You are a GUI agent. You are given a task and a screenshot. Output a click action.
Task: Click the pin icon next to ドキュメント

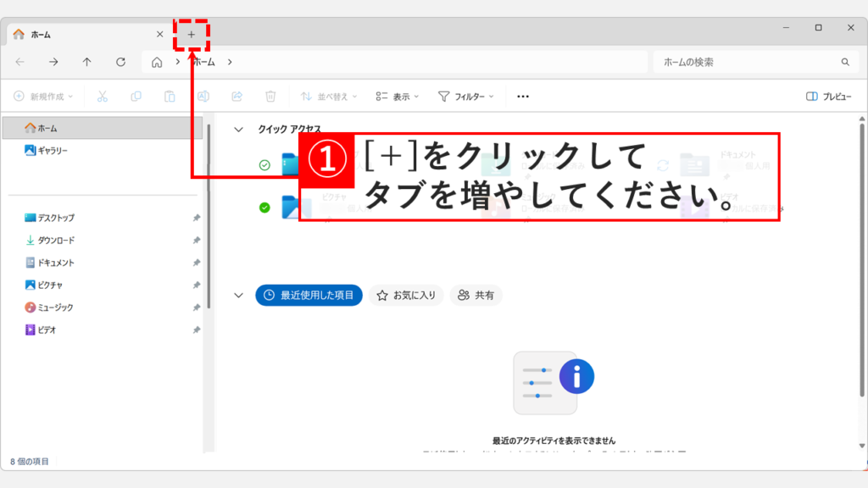coord(197,263)
